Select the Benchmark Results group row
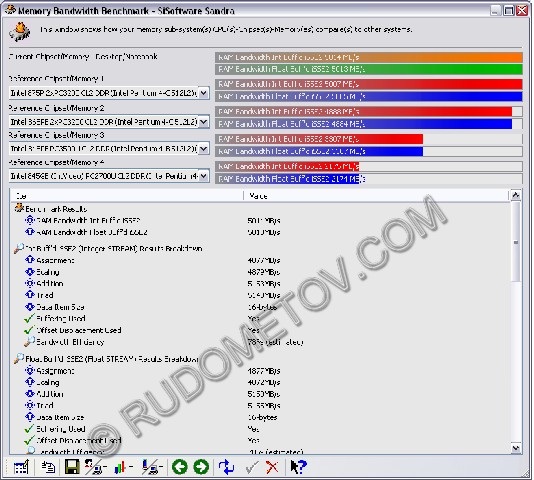 coord(56,208)
